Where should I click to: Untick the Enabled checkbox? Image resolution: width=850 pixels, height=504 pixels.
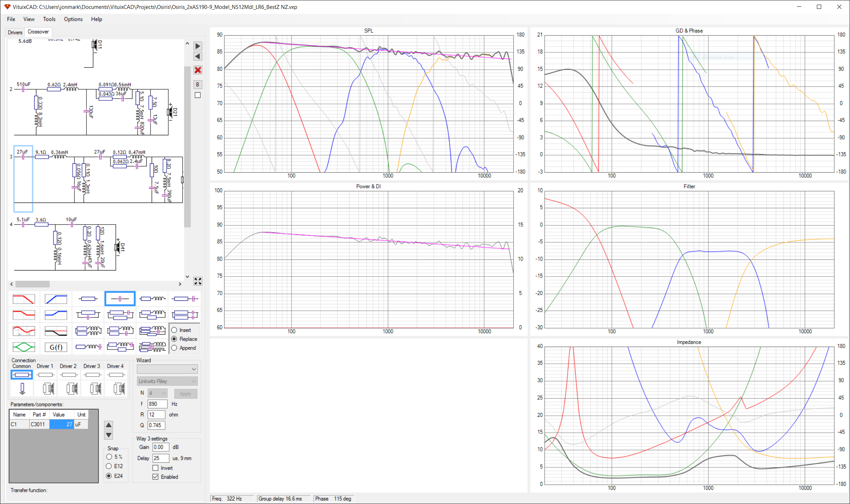click(156, 477)
